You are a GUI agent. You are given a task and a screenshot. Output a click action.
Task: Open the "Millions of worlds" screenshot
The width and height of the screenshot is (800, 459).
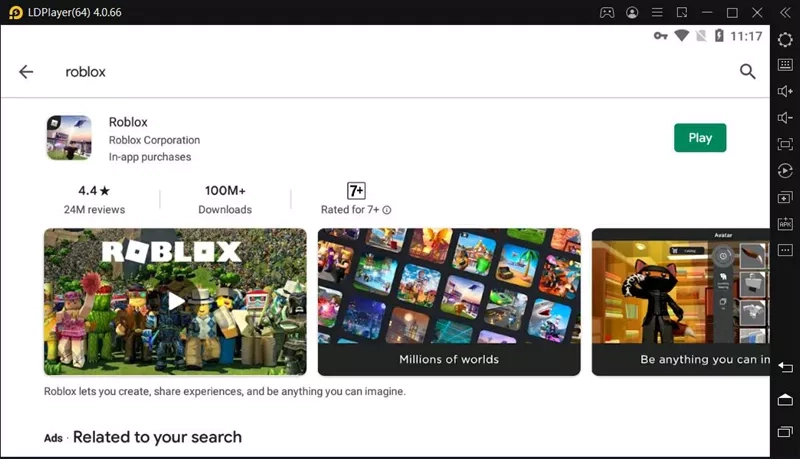(449, 301)
